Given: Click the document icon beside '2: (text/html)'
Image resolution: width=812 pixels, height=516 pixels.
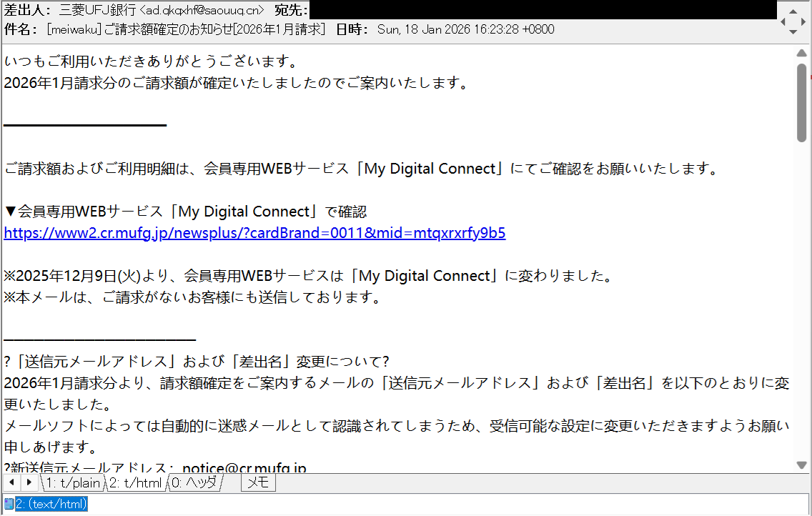Looking at the screenshot, I should [9, 504].
